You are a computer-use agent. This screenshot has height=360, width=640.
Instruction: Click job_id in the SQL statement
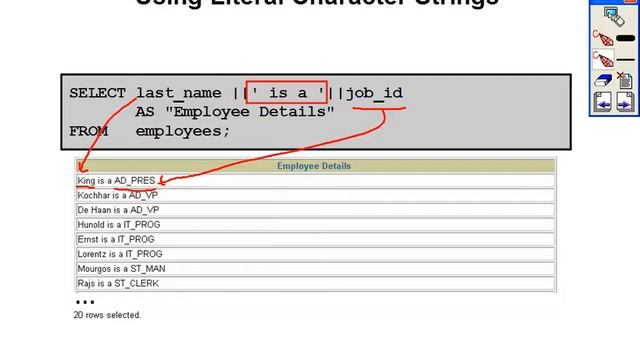coord(375,93)
